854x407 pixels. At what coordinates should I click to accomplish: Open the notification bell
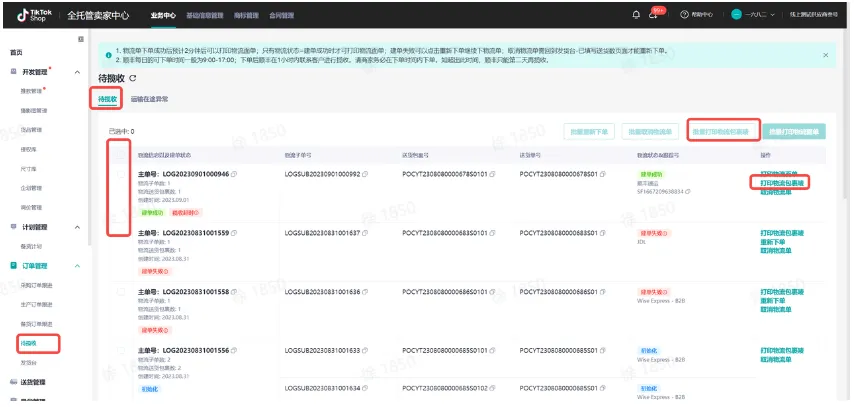click(636, 15)
